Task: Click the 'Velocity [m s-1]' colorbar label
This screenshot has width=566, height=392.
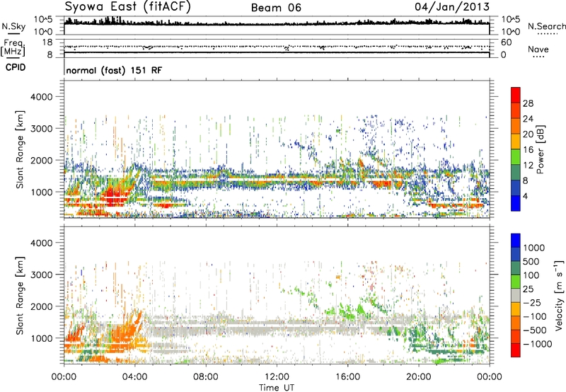Action: pos(559,295)
